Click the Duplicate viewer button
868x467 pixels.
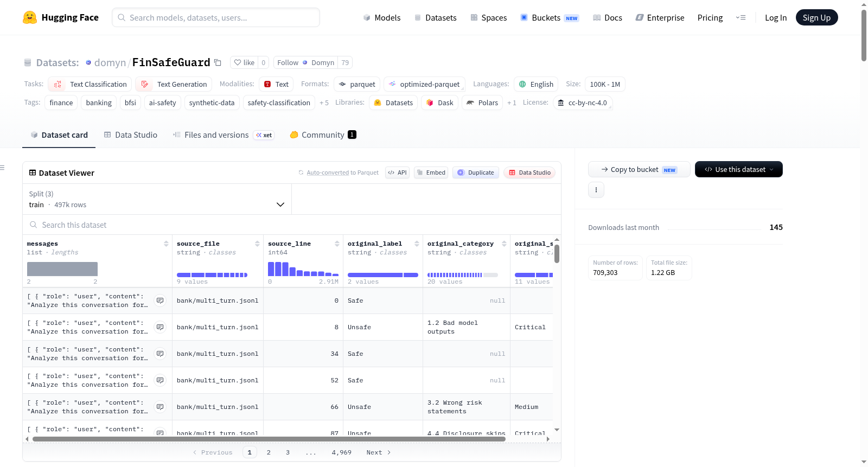coord(476,172)
